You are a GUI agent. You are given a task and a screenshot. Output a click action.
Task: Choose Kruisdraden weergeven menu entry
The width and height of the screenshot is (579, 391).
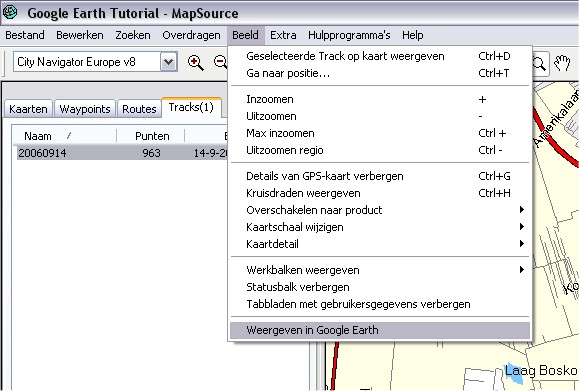tap(380, 193)
